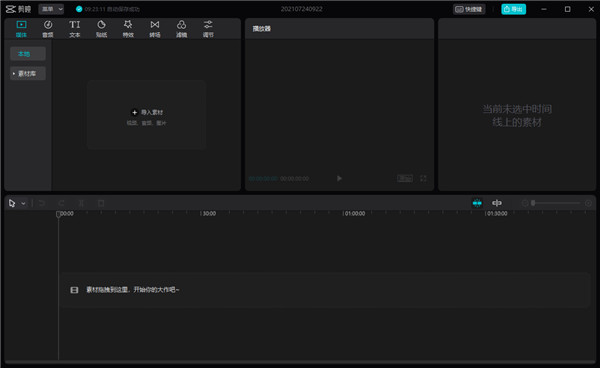Open the 媒体 (Media) tab
Image resolution: width=600 pixels, height=368 pixels.
point(21,29)
